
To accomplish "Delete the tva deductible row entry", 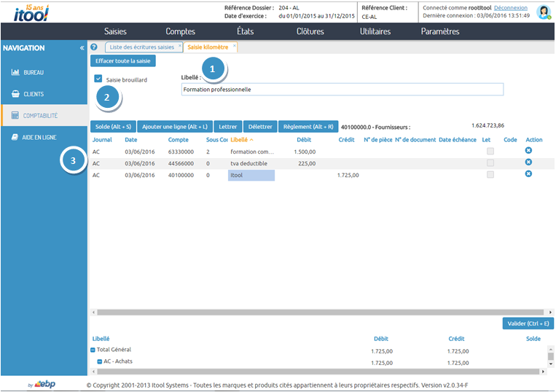I will coord(528,162).
